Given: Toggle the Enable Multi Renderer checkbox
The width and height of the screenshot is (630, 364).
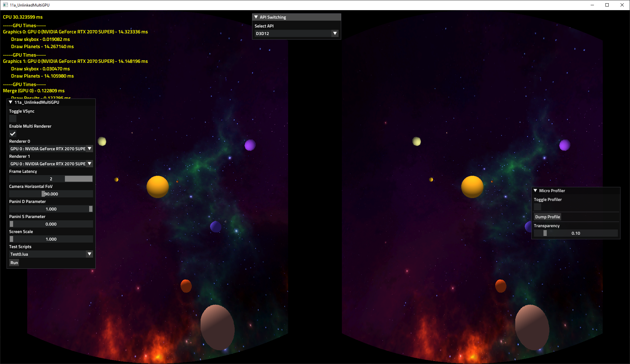Looking at the screenshot, I should 12,134.
